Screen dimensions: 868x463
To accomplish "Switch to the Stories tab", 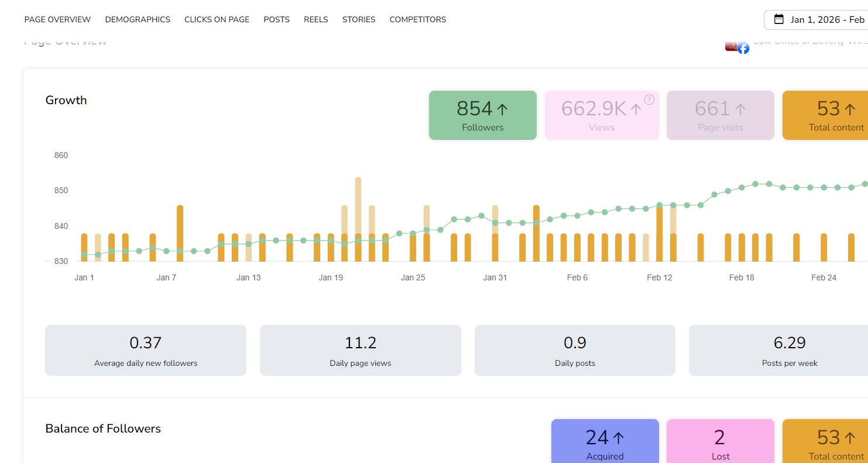I will (x=359, y=19).
